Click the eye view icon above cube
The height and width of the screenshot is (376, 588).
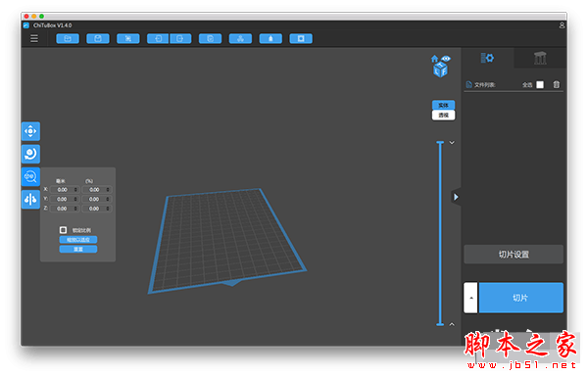point(446,59)
